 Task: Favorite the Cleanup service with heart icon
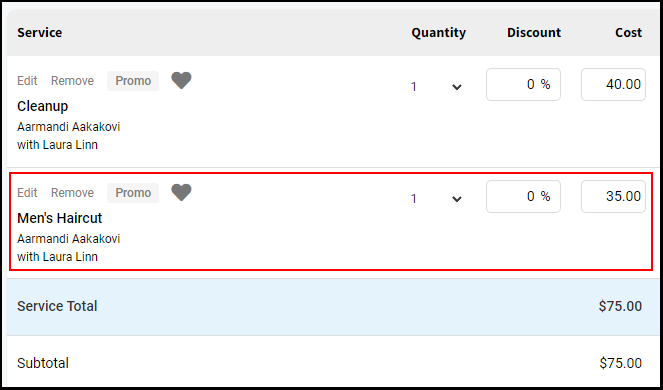pos(181,80)
